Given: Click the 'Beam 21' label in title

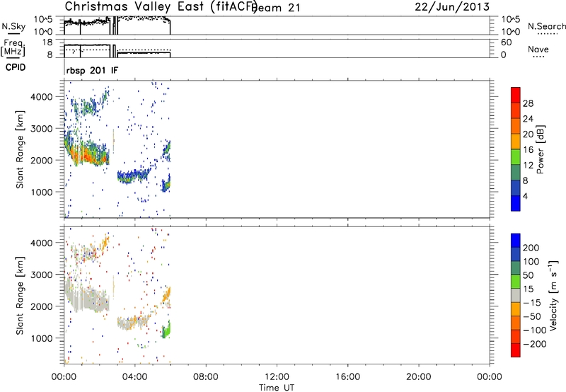Looking at the screenshot, I should (277, 8).
